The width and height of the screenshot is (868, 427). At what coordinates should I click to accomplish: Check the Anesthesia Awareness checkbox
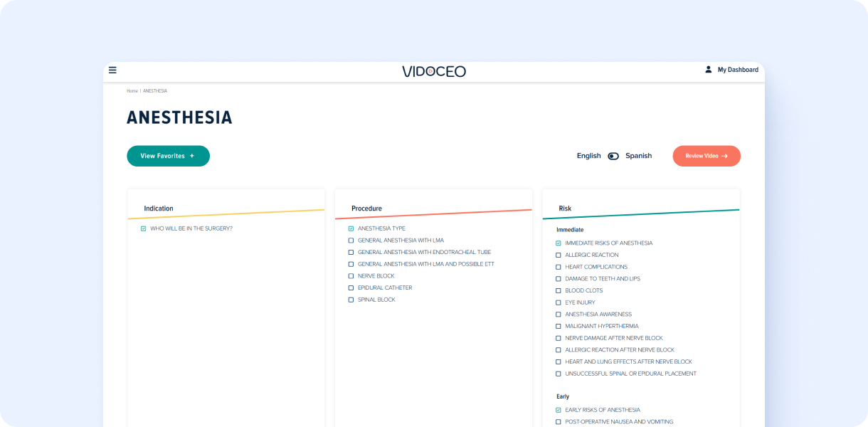(559, 315)
